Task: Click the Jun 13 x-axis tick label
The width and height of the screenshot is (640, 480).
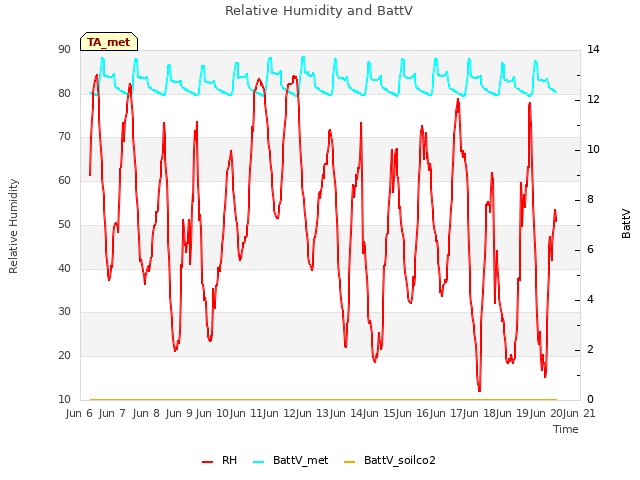Action: pos(313,413)
